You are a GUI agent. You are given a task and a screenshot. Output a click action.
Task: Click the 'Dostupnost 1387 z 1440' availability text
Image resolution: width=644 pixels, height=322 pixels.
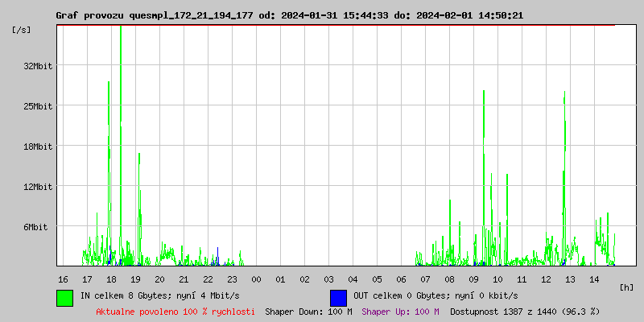tap(525, 311)
